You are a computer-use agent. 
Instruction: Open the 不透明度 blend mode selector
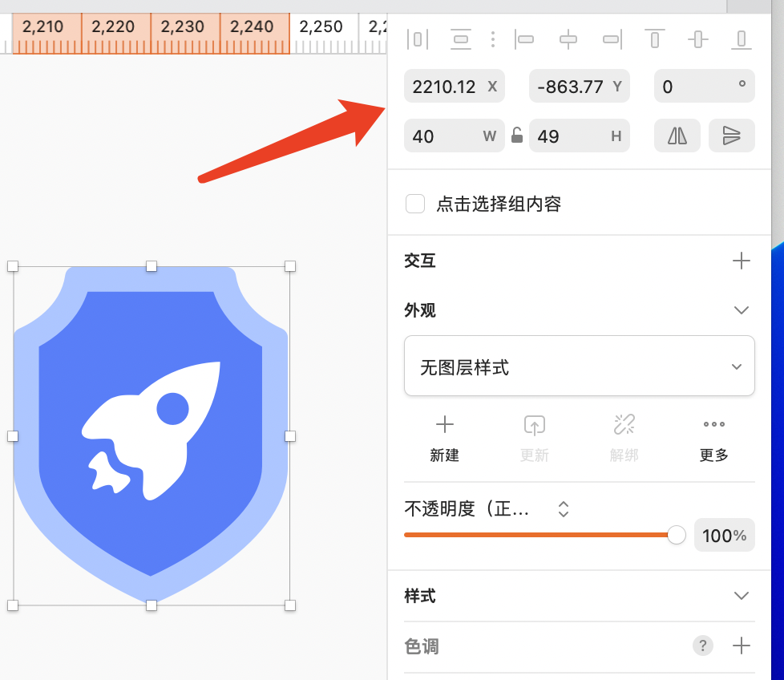[564, 509]
